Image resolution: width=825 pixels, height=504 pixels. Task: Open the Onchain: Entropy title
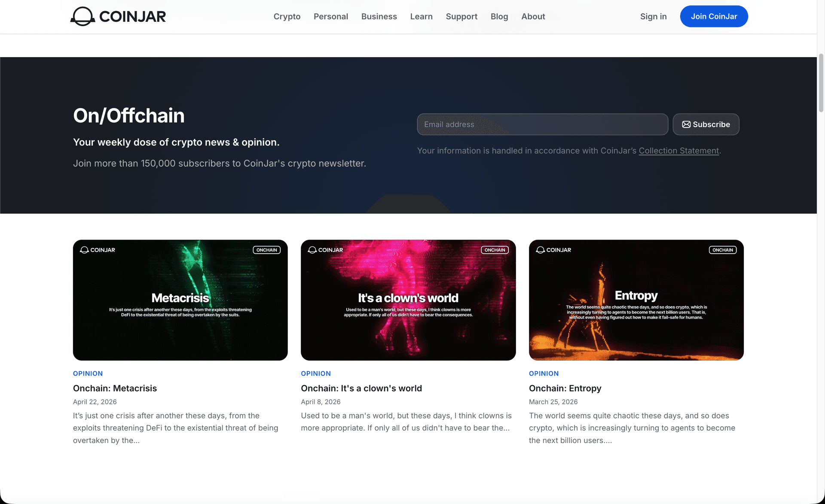point(565,388)
